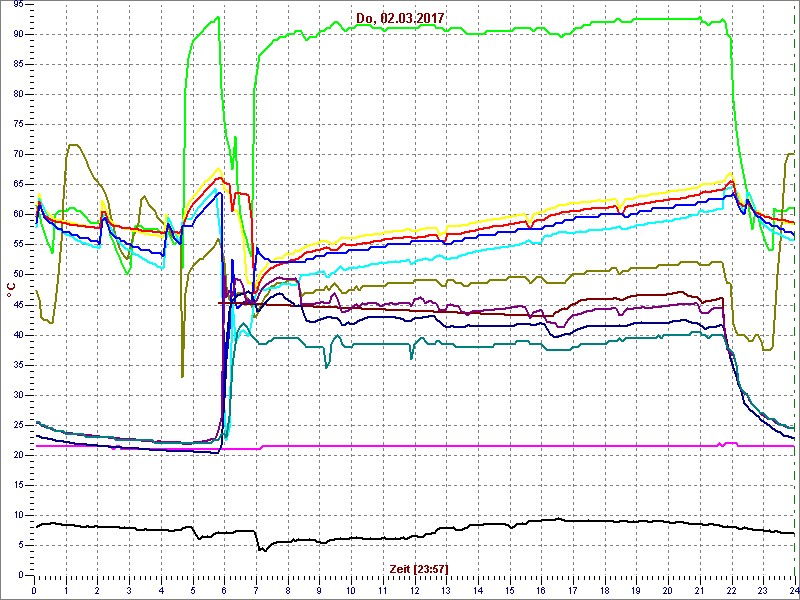Screen dimensions: 800x600
Task: Click the 55 value on temperature axis
Action: 17,245
